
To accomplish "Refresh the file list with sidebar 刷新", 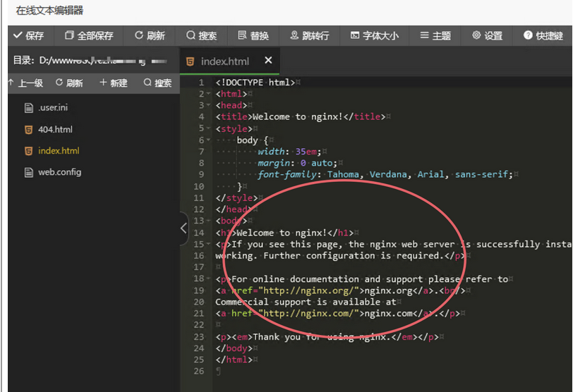I will [x=69, y=83].
